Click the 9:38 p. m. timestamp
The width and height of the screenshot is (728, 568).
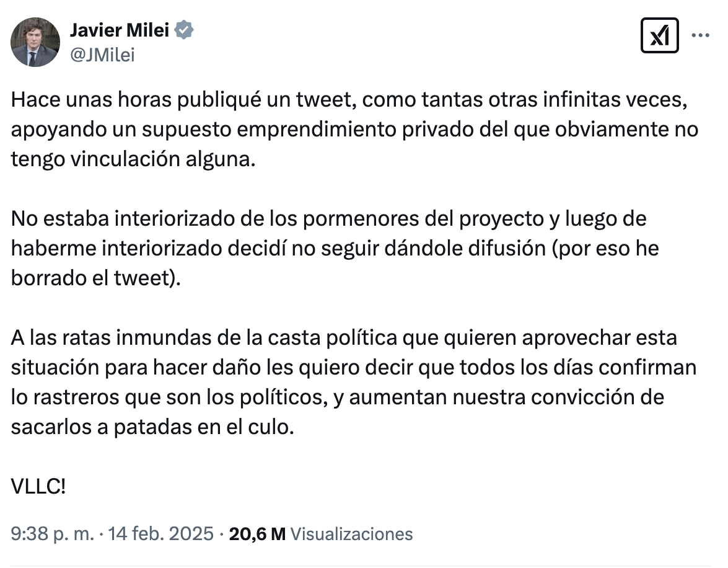coord(53,534)
